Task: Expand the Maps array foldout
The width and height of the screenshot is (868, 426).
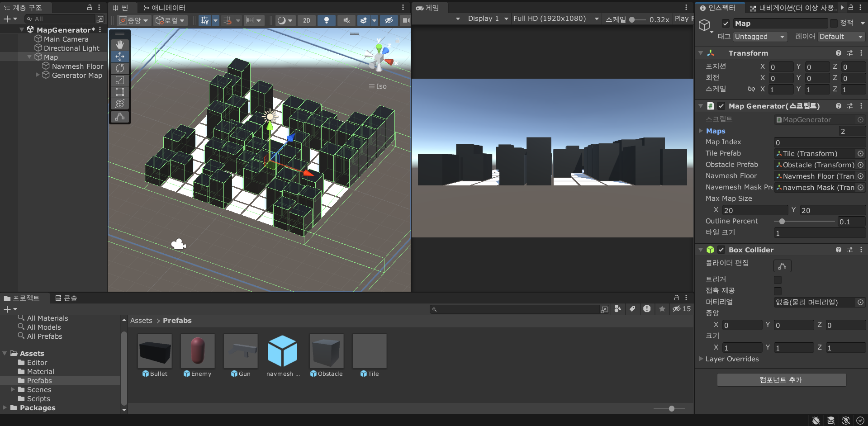Action: (x=701, y=131)
